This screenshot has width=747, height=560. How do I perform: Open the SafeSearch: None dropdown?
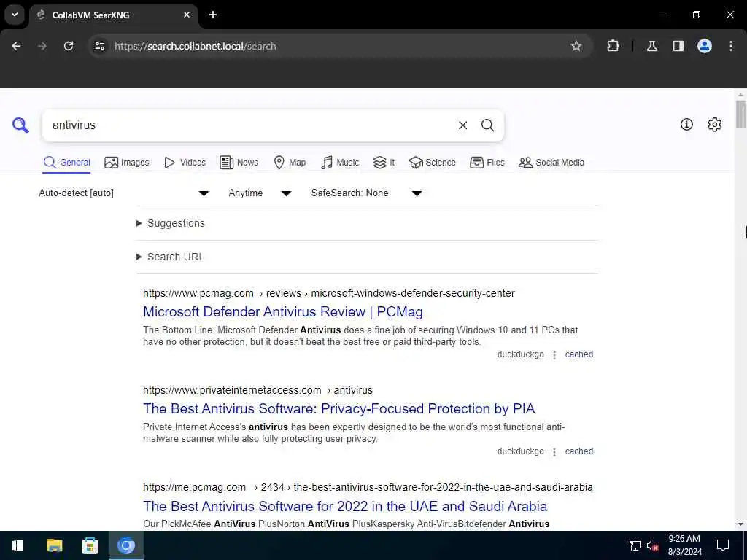[366, 192]
